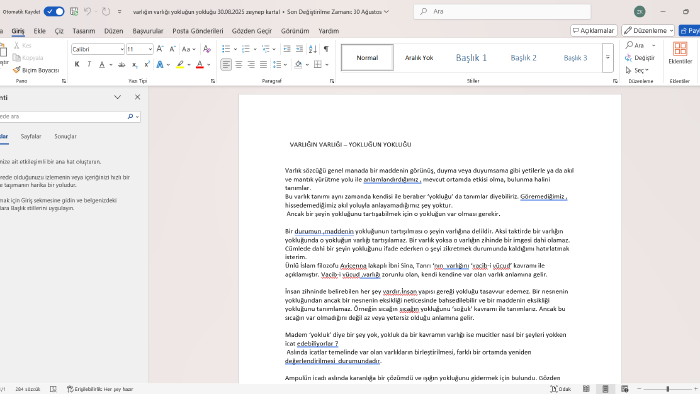This screenshot has height=394, width=700.
Task: Expand the styles gallery arrow
Action: pyautogui.click(x=608, y=58)
